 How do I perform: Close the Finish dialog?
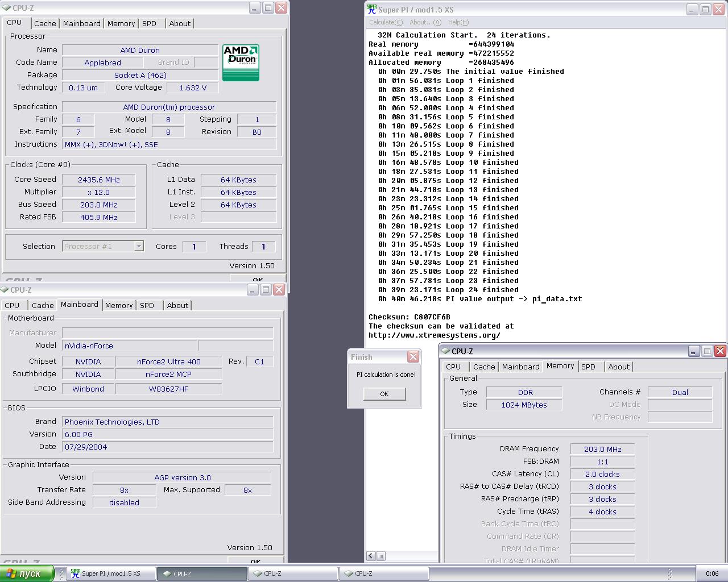pyautogui.click(x=413, y=357)
